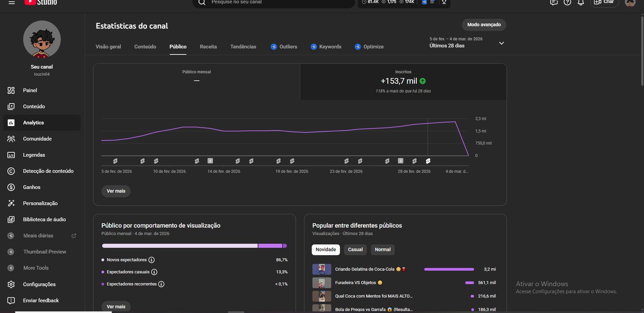Open the help question mark icon

click(567, 2)
